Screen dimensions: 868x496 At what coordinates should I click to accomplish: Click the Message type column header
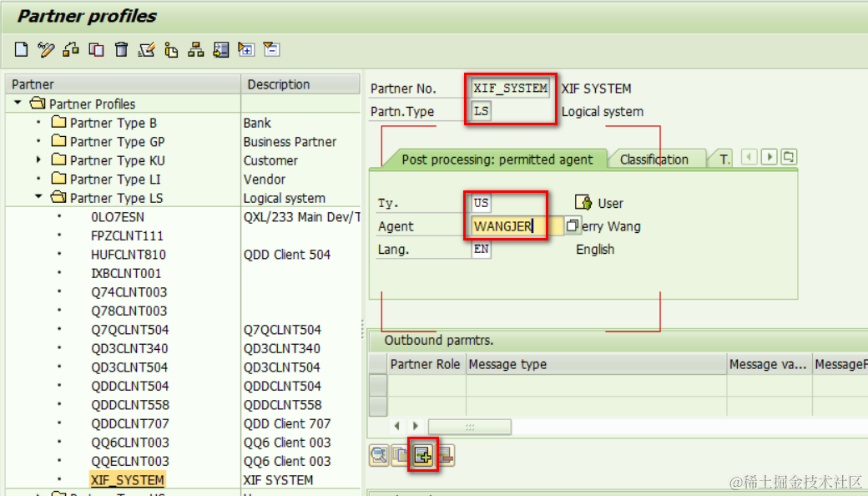click(596, 364)
